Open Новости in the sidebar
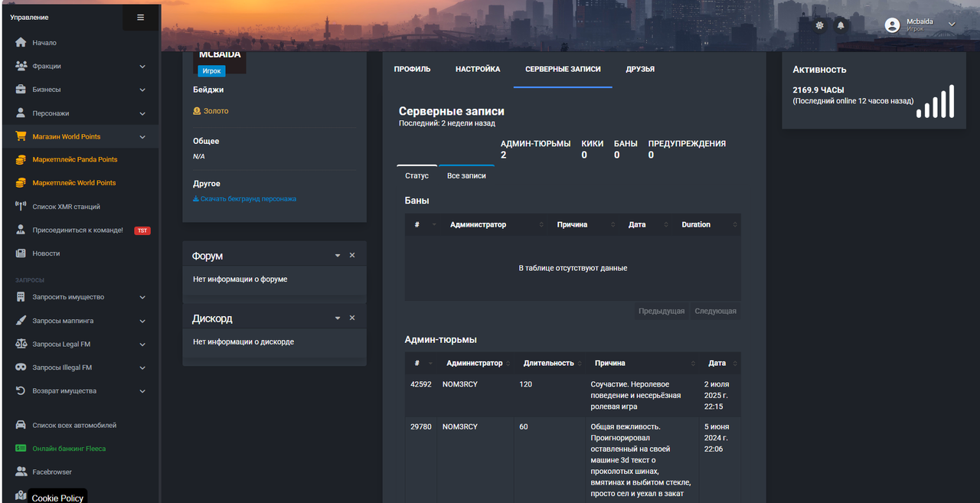The width and height of the screenshot is (980, 503). pos(46,253)
